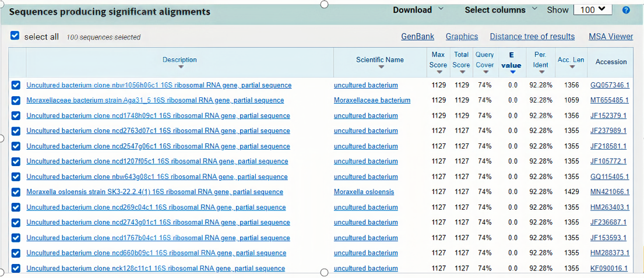Open accession MN421066.1 record
Viewport: 644px width, 278px height.
[x=610, y=192]
